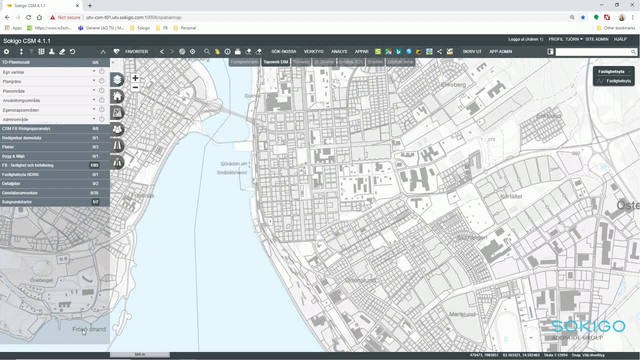Screen dimensions: 640x360
Task: Click the magnifier tool in toolbar
Action: pyautogui.click(x=207, y=52)
